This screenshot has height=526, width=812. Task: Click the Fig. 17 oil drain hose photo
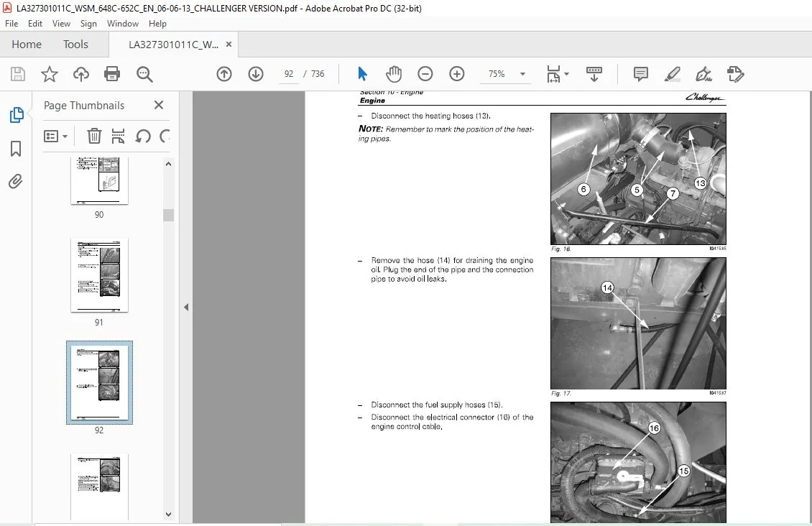point(638,323)
